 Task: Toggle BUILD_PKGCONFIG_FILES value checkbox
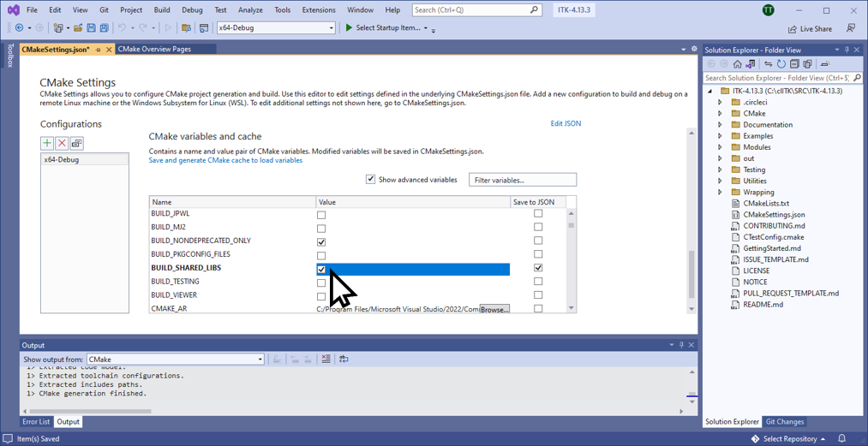321,256
